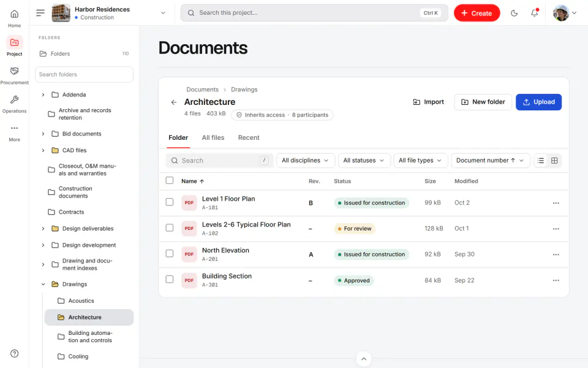Open user avatar menu
Viewport: 588px width, 368px height.
(x=564, y=13)
